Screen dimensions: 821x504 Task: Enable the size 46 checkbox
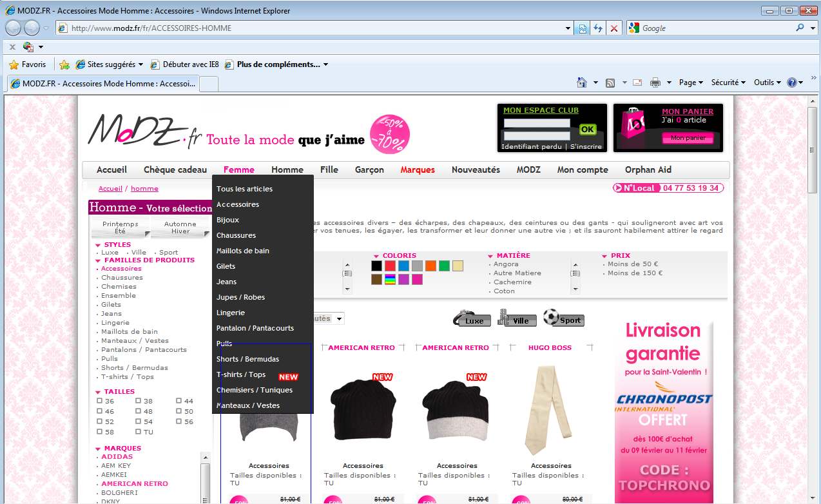tap(100, 411)
